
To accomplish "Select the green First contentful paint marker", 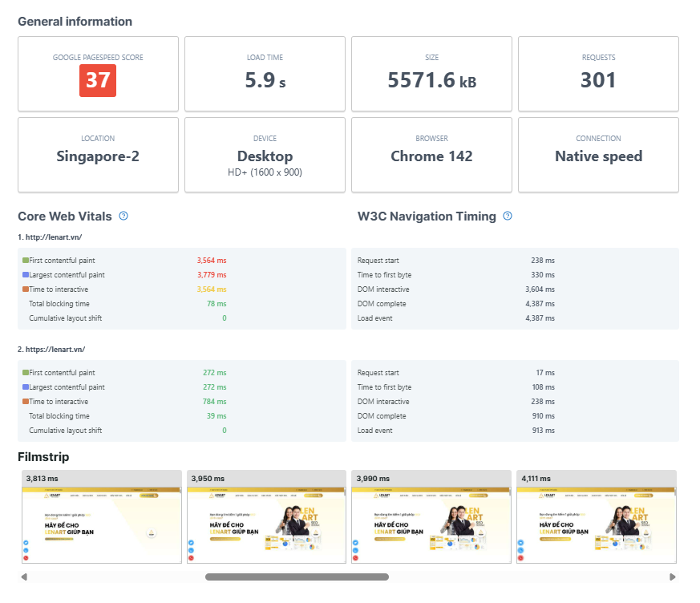I will point(26,260).
